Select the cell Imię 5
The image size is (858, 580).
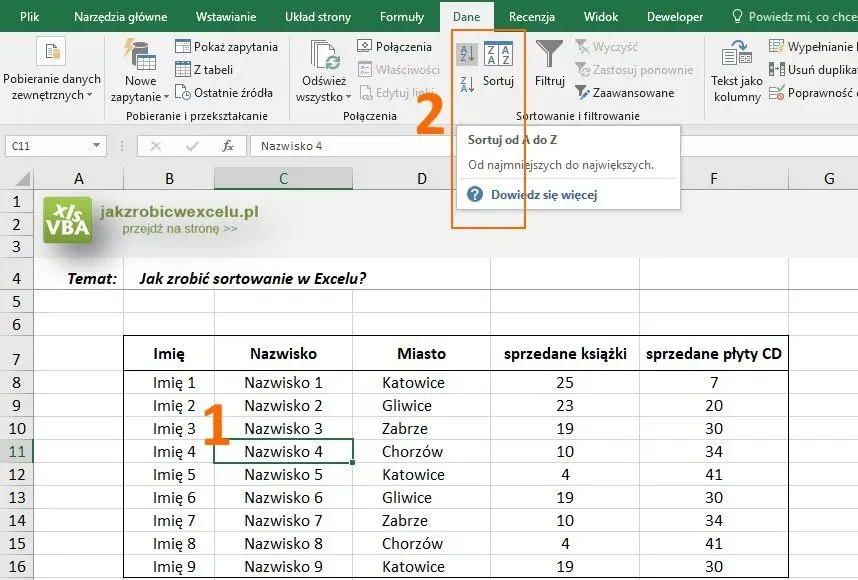(x=169, y=474)
